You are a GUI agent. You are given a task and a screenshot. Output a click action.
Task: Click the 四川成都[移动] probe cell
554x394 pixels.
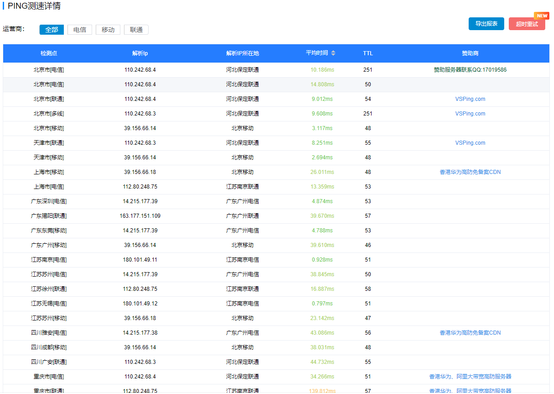coord(49,347)
